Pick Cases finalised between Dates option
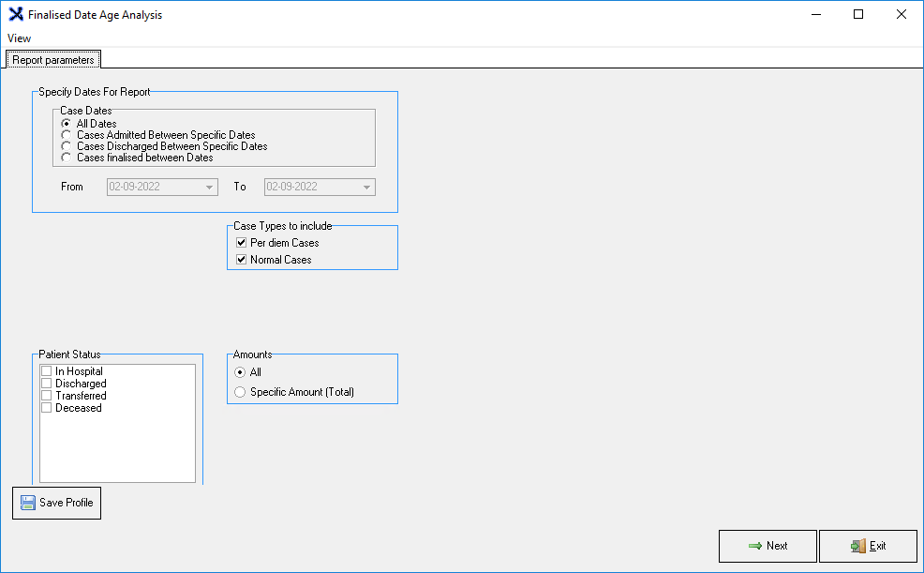Screen dimensions: 924x573 click(x=67, y=158)
